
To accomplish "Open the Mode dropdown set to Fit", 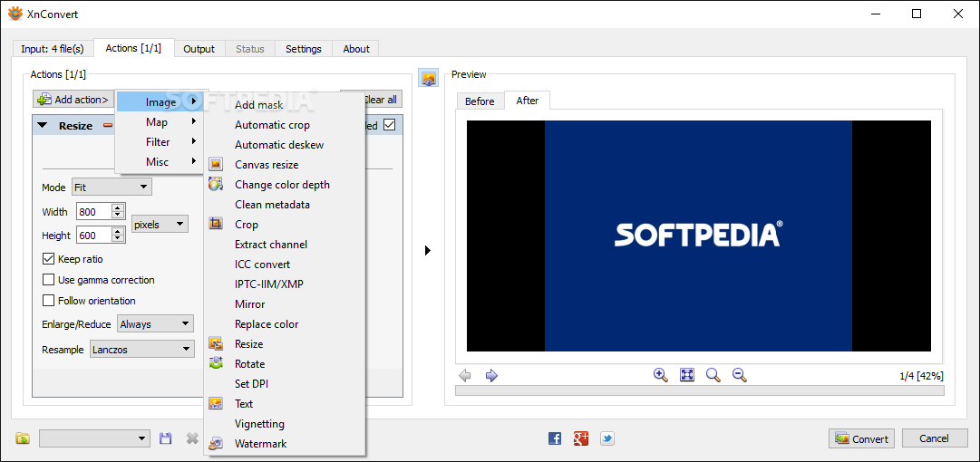I will coord(112,187).
